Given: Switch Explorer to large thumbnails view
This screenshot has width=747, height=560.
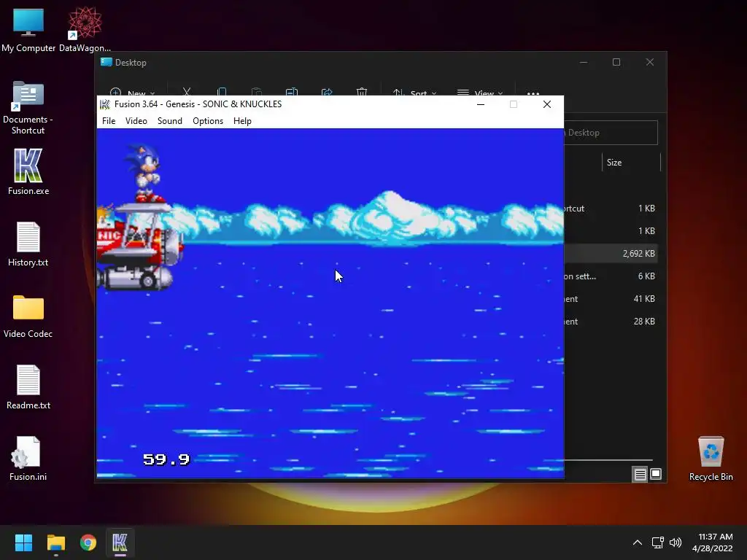Looking at the screenshot, I should (656, 474).
